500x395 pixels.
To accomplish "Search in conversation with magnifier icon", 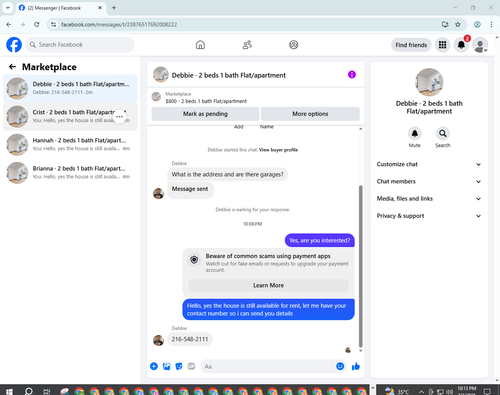I will tap(443, 134).
